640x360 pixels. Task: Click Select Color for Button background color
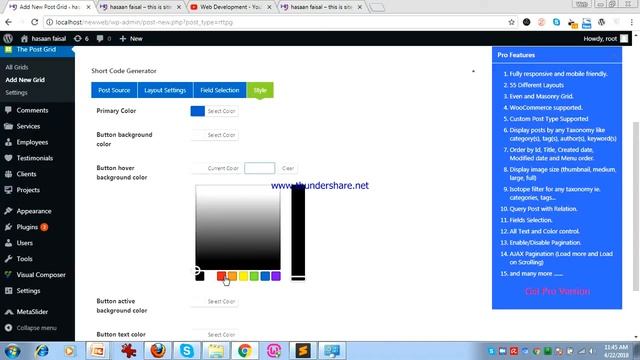(221, 135)
